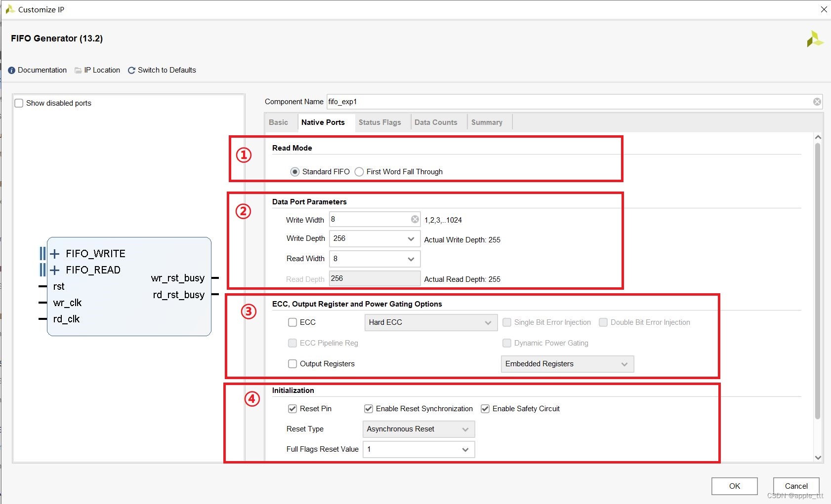Click the IP Location folder icon
This screenshot has width=831, height=504.
78,71
